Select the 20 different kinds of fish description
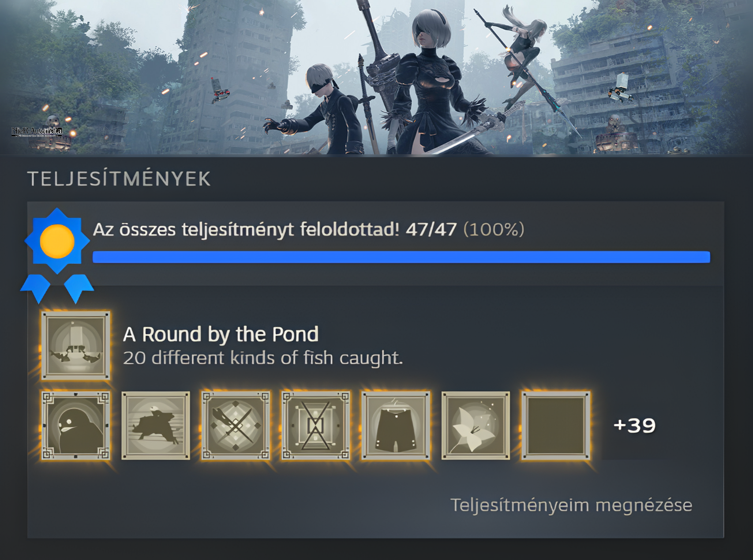 click(x=263, y=358)
